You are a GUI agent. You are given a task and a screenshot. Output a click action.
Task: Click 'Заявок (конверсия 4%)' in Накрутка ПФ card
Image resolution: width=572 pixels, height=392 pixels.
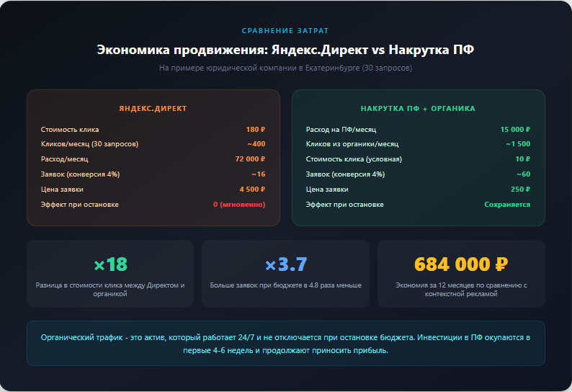345,174
